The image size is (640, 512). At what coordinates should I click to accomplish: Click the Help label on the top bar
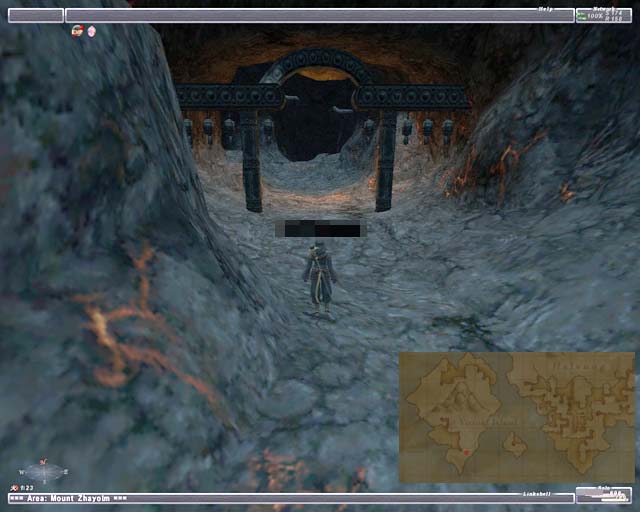point(545,9)
